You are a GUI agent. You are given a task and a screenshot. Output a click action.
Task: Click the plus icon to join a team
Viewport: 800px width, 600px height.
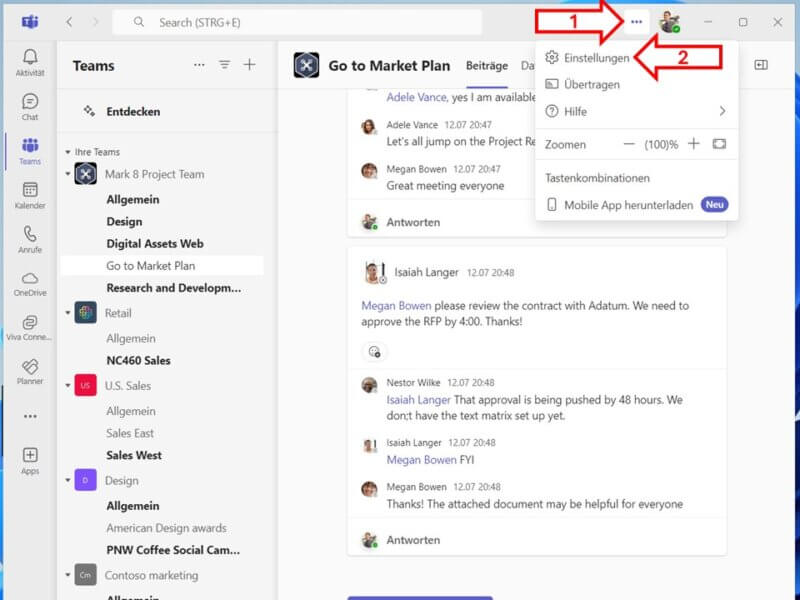point(249,65)
